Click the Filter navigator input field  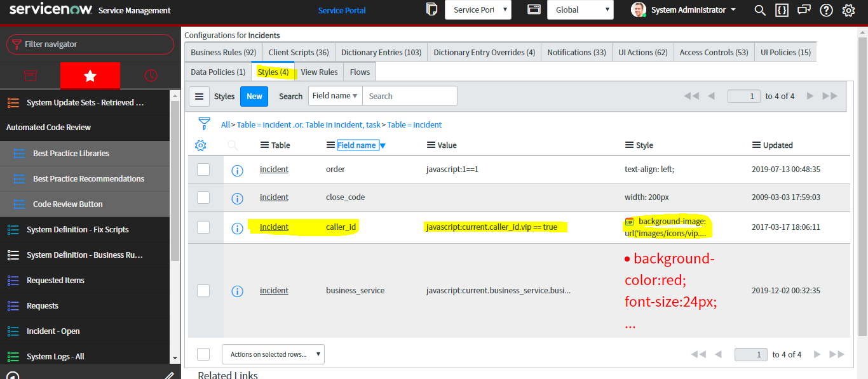90,44
